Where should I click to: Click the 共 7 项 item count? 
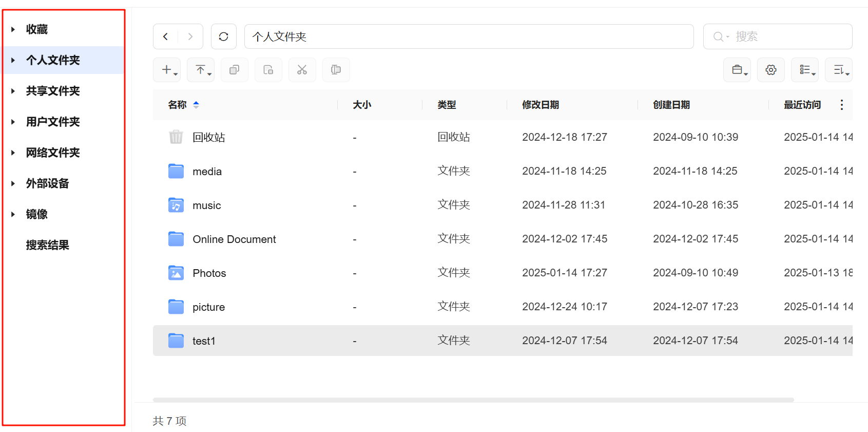tap(169, 421)
